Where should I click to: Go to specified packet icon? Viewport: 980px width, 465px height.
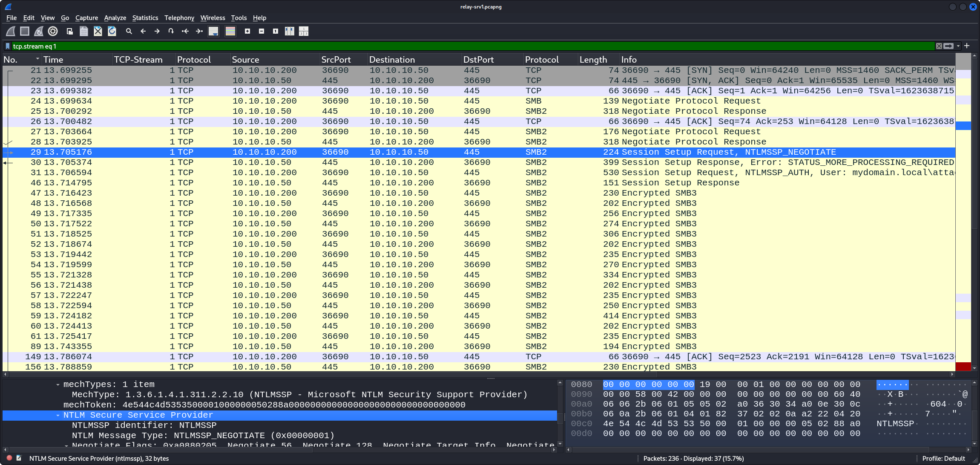pyautogui.click(x=171, y=31)
